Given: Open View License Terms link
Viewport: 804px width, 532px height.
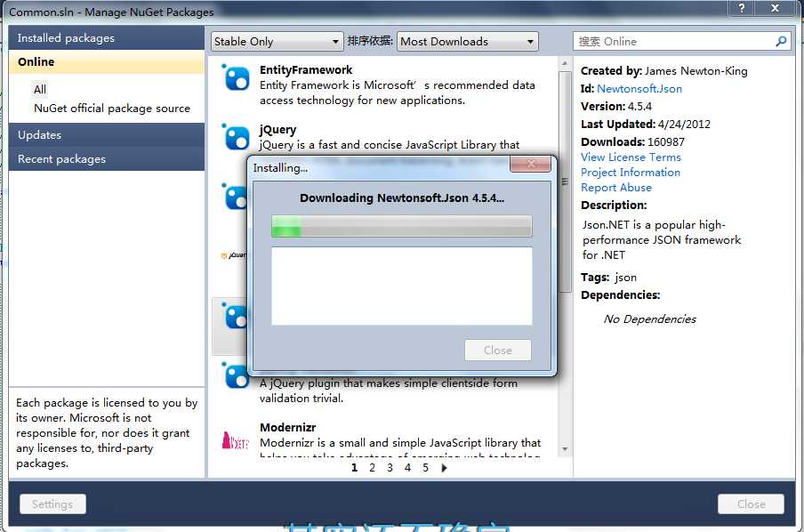Looking at the screenshot, I should point(631,157).
